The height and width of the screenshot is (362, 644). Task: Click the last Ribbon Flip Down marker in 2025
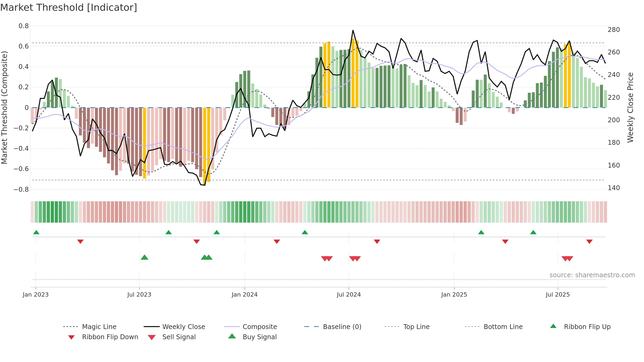click(x=590, y=242)
